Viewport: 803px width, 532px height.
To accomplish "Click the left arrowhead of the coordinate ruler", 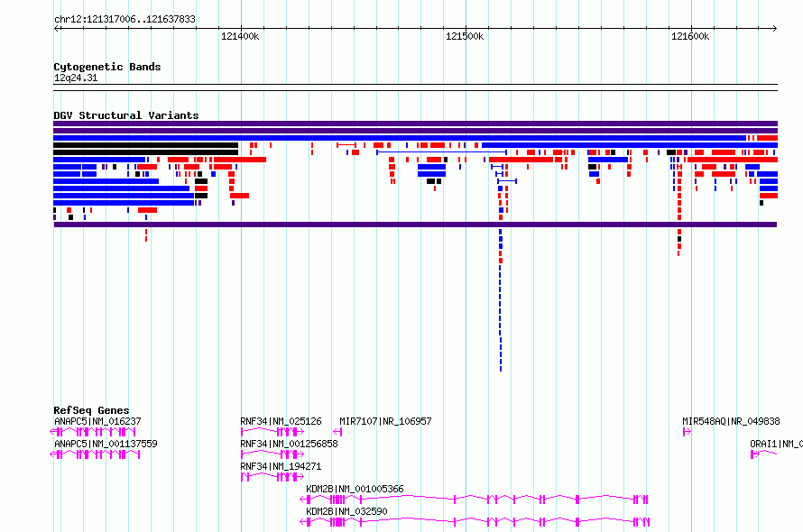I will coord(56,28).
